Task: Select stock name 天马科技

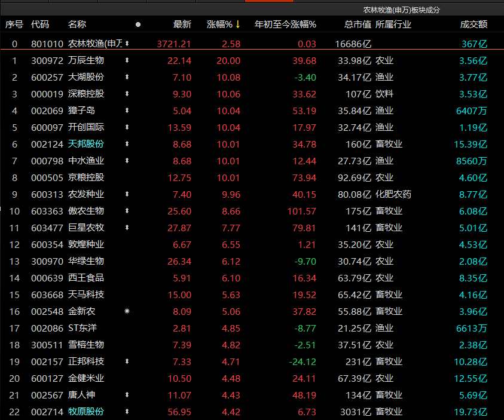Action: click(x=86, y=295)
